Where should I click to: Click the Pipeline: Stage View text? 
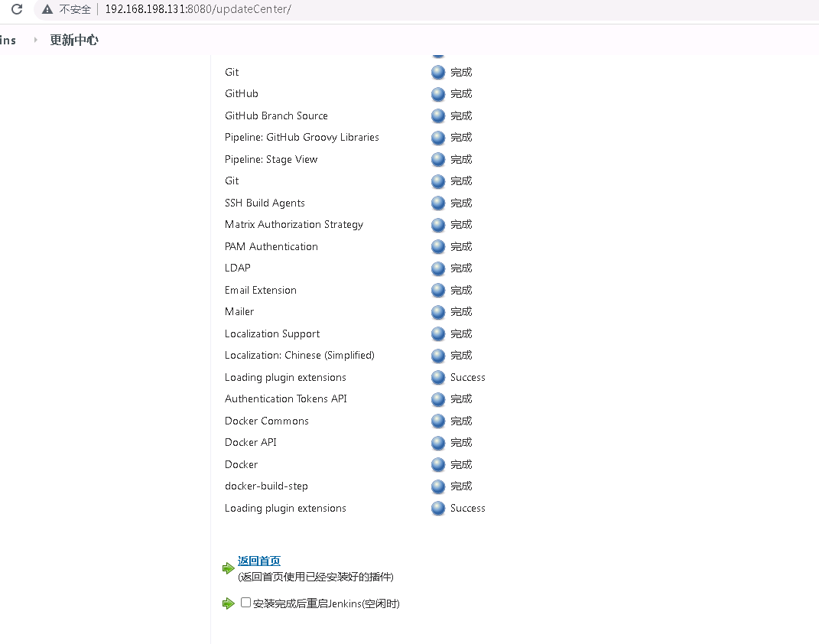coord(271,159)
